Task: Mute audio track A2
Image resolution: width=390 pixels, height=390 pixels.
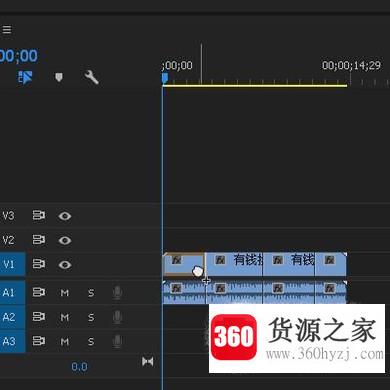Action: (65, 317)
